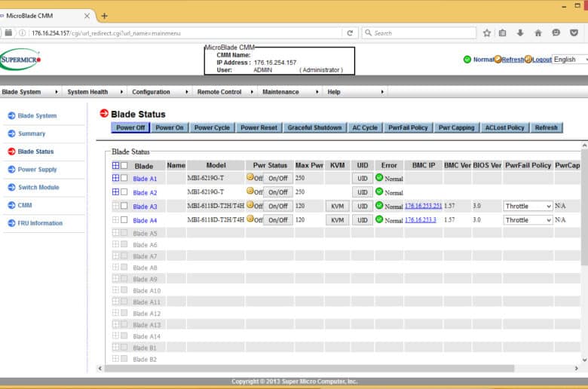The width and height of the screenshot is (588, 389).
Task: Click Blade A2 yellow power status icon
Action: tap(250, 191)
